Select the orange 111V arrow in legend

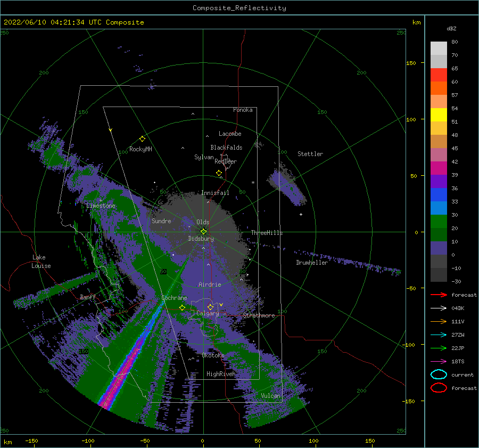[439, 321]
